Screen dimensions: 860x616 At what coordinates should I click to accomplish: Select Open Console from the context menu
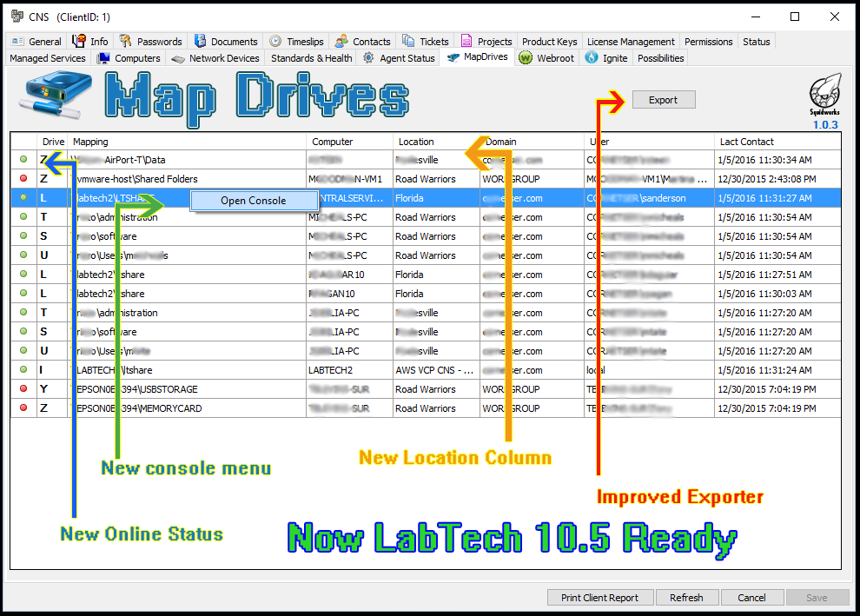254,201
